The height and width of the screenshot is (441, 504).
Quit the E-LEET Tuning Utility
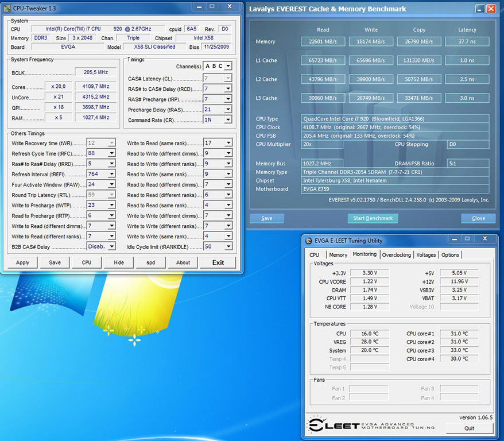470,428
